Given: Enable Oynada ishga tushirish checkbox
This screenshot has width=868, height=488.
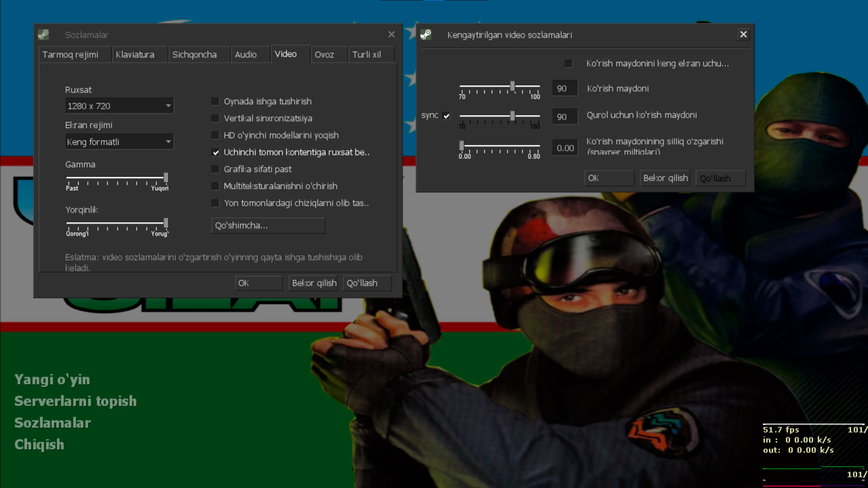Looking at the screenshot, I should (215, 101).
